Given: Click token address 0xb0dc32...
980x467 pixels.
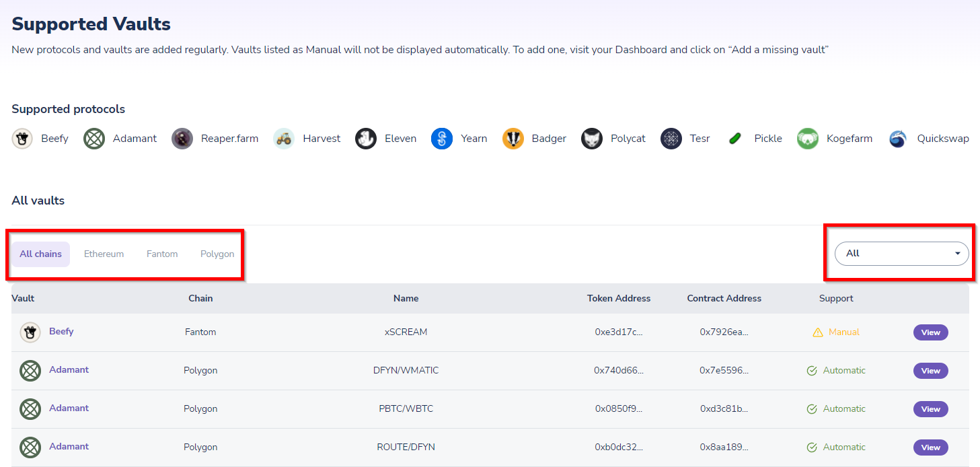Looking at the screenshot, I should (x=619, y=447).
